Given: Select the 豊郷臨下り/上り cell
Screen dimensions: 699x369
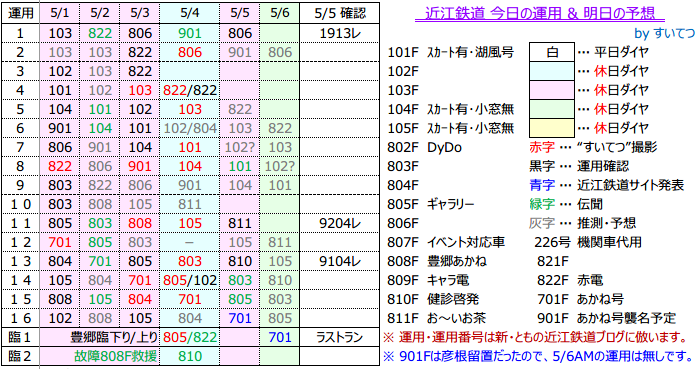Looking at the screenshot, I should [x=100, y=337].
